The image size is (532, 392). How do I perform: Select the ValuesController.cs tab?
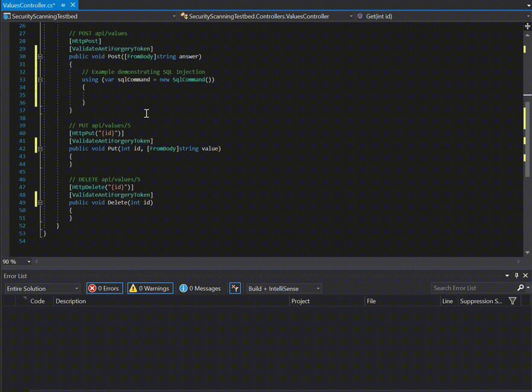(29, 5)
